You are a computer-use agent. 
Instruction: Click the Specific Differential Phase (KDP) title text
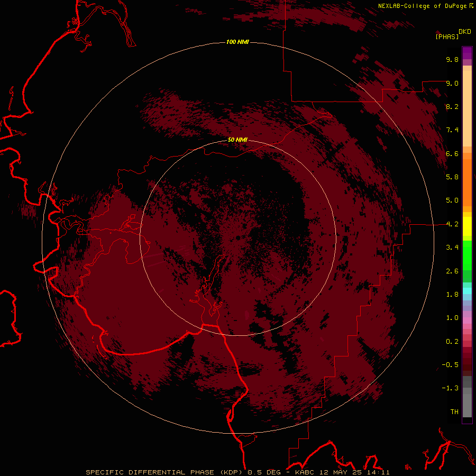tap(164, 472)
